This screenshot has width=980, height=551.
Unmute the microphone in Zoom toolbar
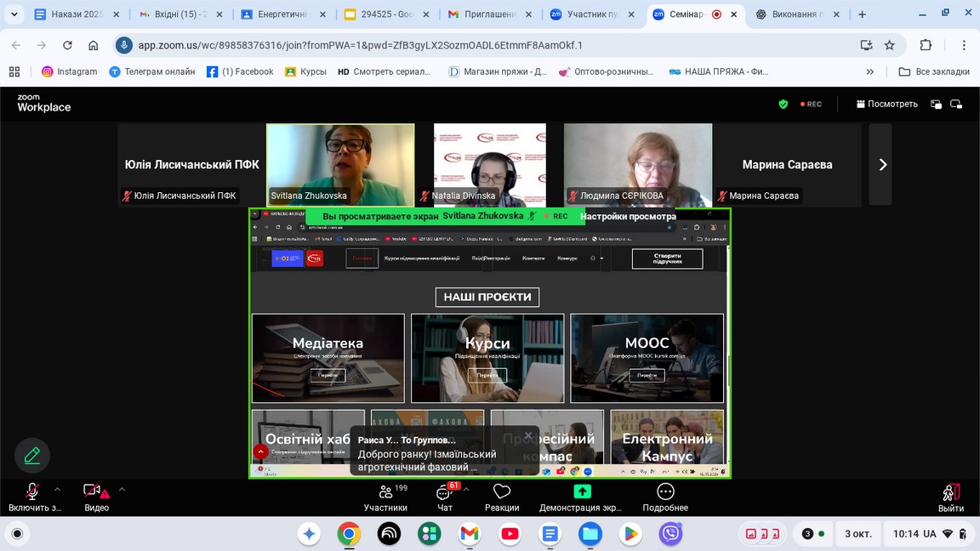coord(32,491)
